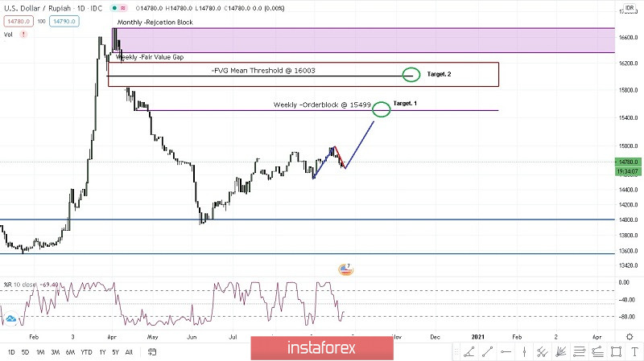Set time range to All
This screenshot has width=644, height=361.
click(129, 352)
